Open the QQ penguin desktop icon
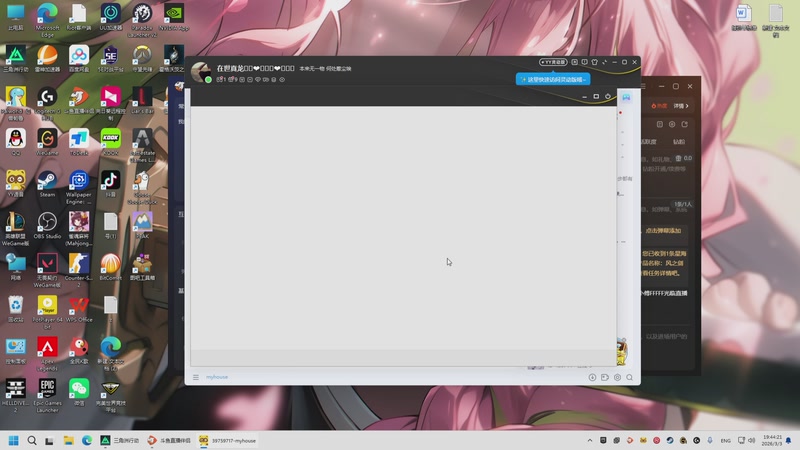 point(15,140)
